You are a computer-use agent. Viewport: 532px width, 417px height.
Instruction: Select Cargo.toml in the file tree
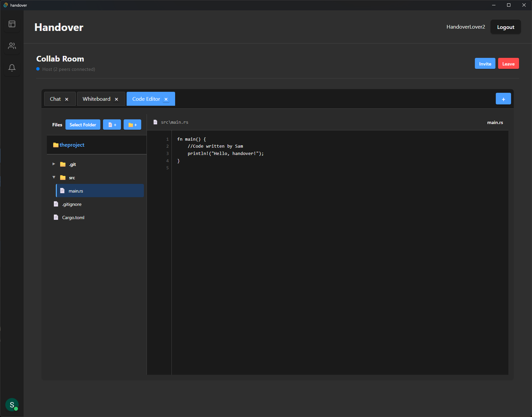tap(73, 217)
